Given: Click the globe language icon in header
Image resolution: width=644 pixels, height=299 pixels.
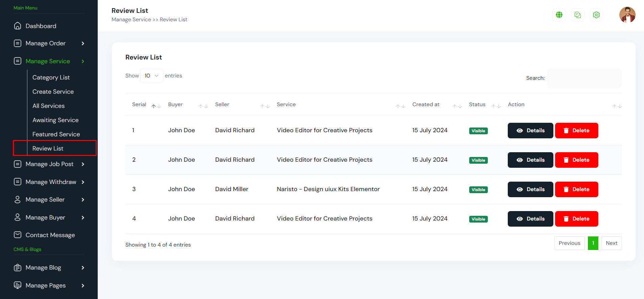Looking at the screenshot, I should (559, 15).
